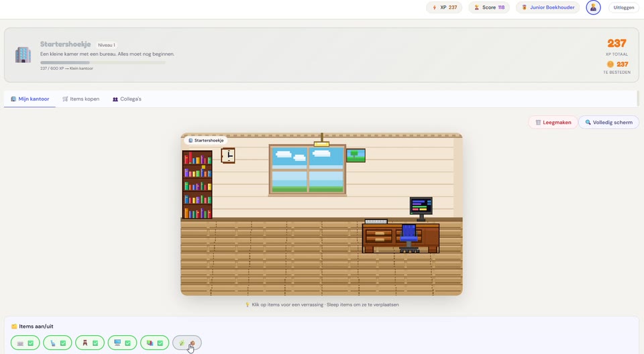
Task: Click the Niveau 1 level badge
Action: (107, 45)
